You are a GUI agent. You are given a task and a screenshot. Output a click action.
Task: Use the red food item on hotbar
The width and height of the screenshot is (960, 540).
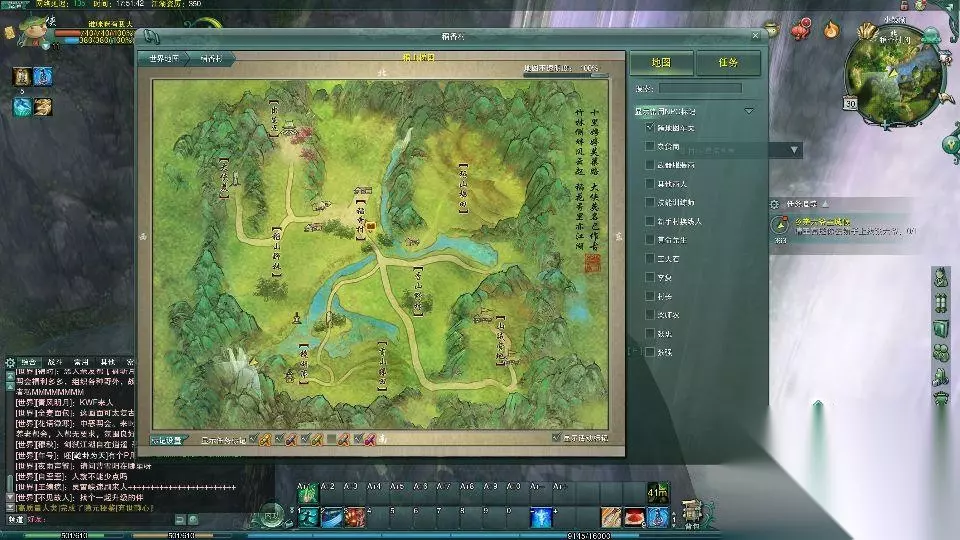point(634,517)
